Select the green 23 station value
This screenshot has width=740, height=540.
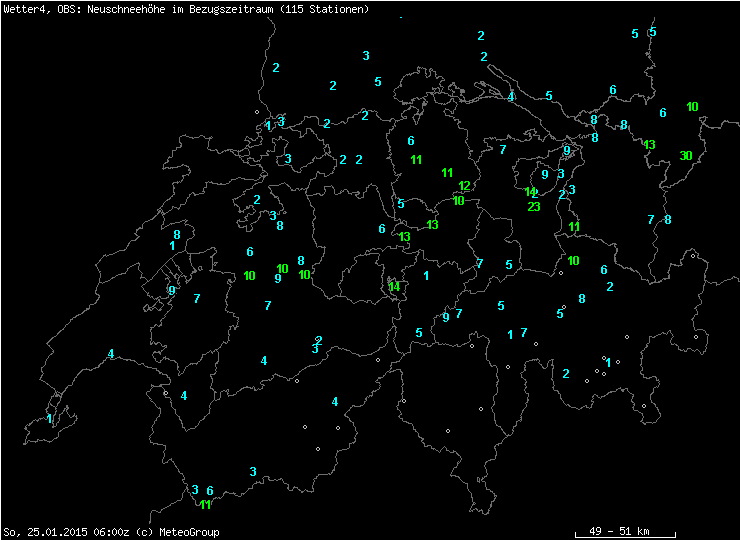click(534, 207)
